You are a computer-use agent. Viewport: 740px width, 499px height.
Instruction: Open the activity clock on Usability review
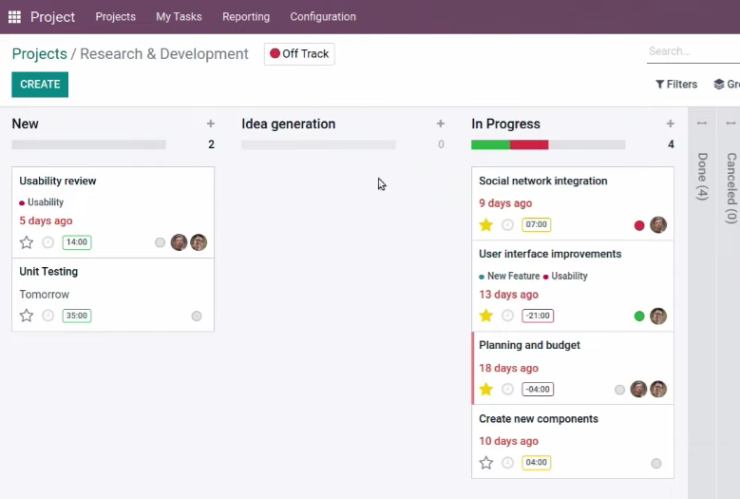point(48,242)
